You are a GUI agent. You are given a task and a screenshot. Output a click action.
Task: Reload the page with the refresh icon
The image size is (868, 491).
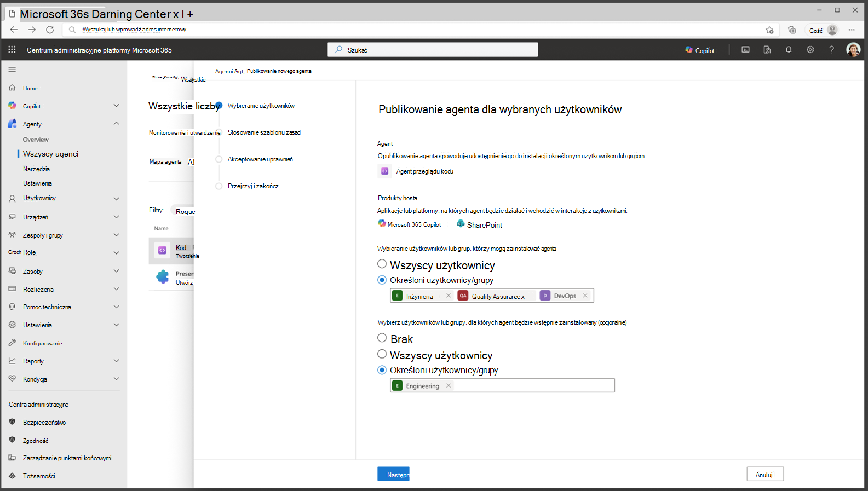click(x=50, y=30)
